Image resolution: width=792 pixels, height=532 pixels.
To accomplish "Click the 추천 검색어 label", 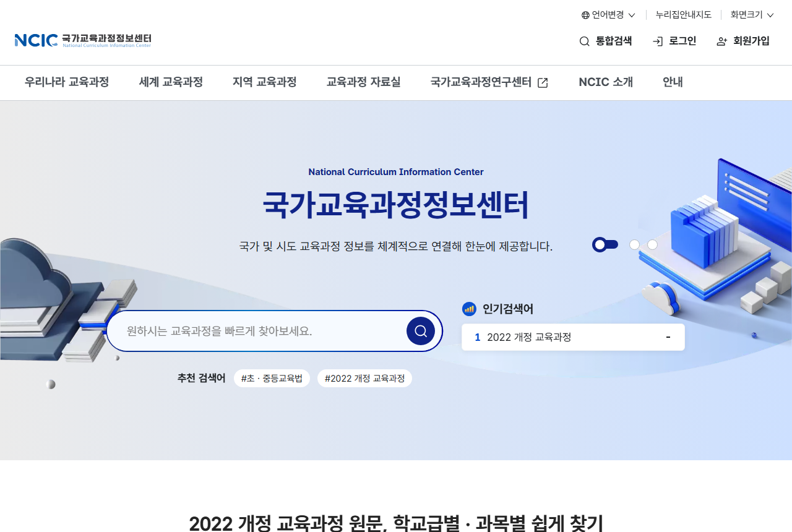I will click(201, 378).
